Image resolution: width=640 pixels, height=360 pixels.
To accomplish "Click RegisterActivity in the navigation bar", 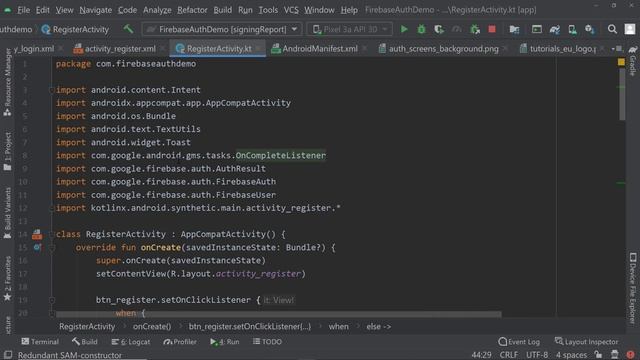I will pos(75,29).
